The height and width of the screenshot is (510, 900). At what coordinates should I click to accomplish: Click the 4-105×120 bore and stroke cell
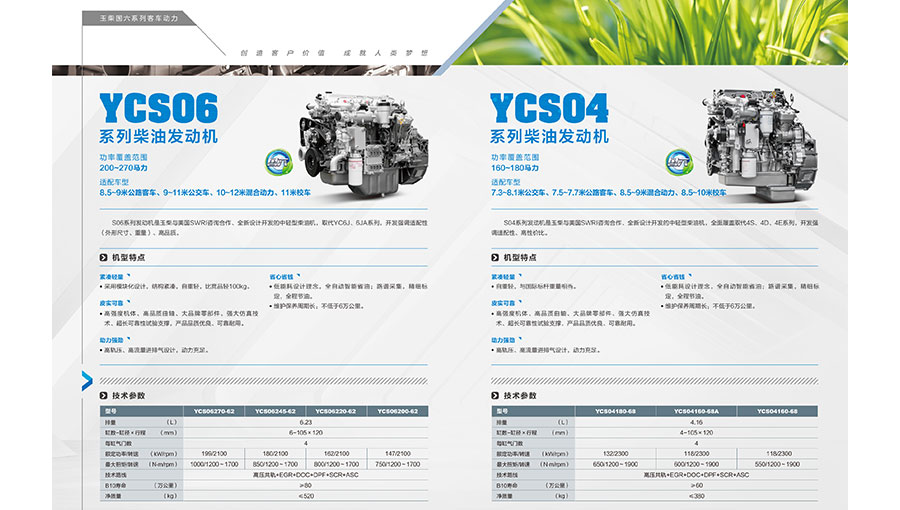coord(696,433)
